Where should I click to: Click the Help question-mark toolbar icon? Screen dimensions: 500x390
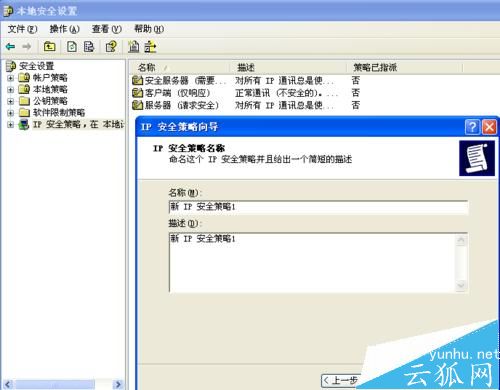(111, 46)
